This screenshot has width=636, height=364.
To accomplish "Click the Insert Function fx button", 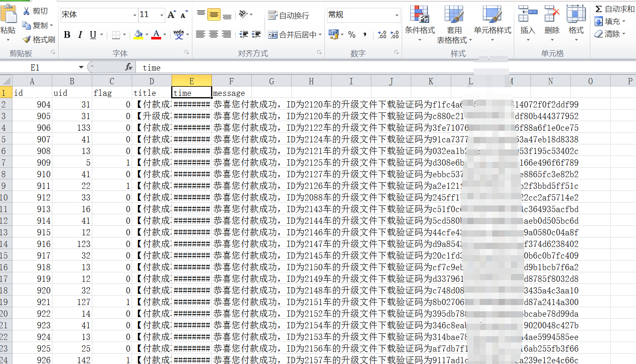I will (129, 67).
